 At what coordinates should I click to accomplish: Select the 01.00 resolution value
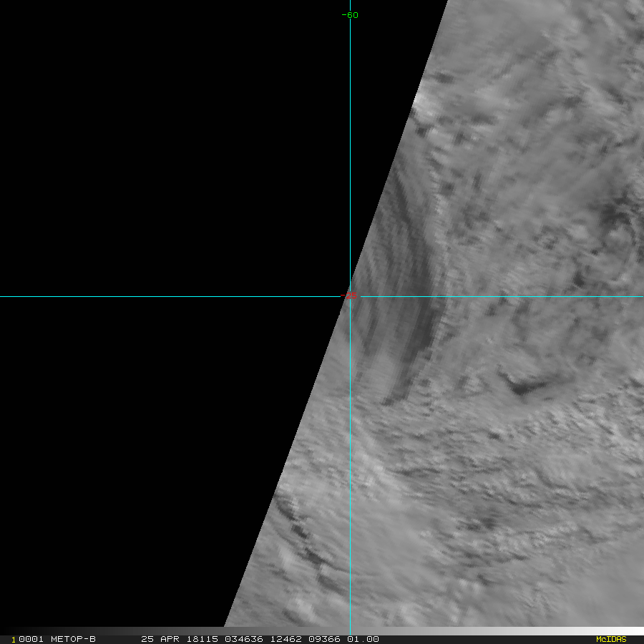point(363,639)
